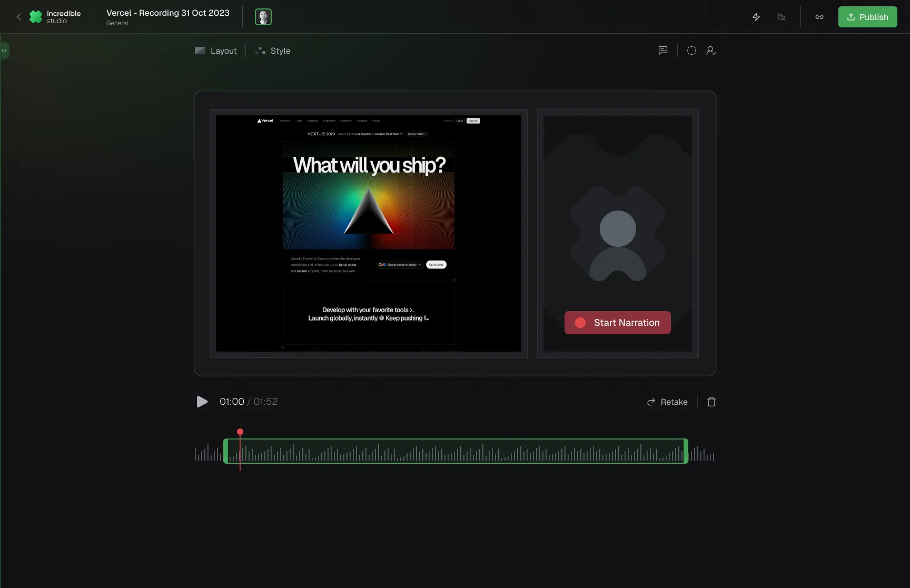
Task: Select the Vercel screen recording preview
Action: click(369, 233)
